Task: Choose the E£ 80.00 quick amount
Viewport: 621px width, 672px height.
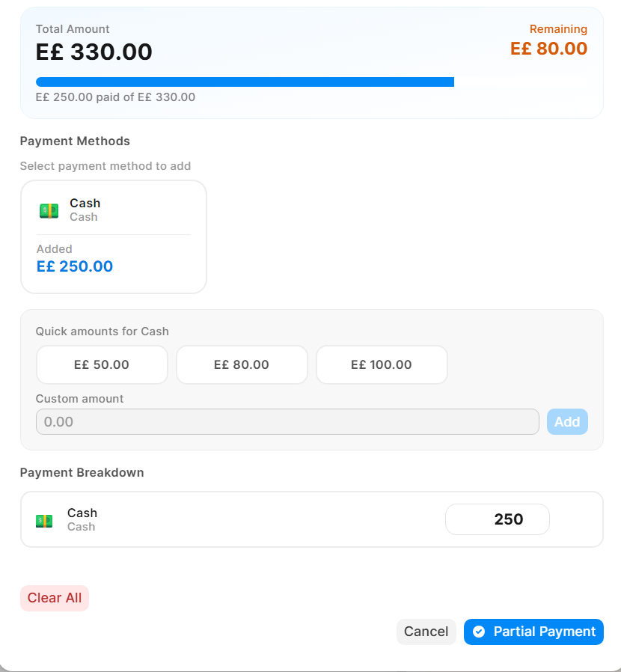Action: click(x=242, y=365)
